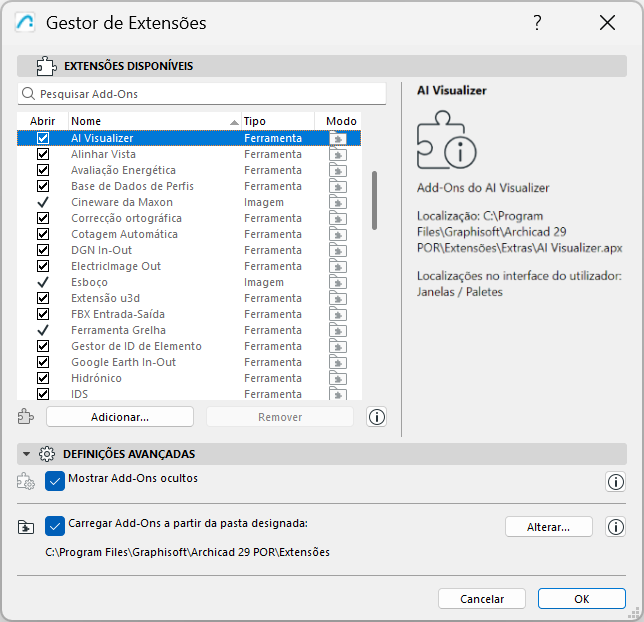Image resolution: width=644 pixels, height=622 pixels.
Task: Click the Modo folder icon for Alinhar Vista
Action: click(x=338, y=155)
